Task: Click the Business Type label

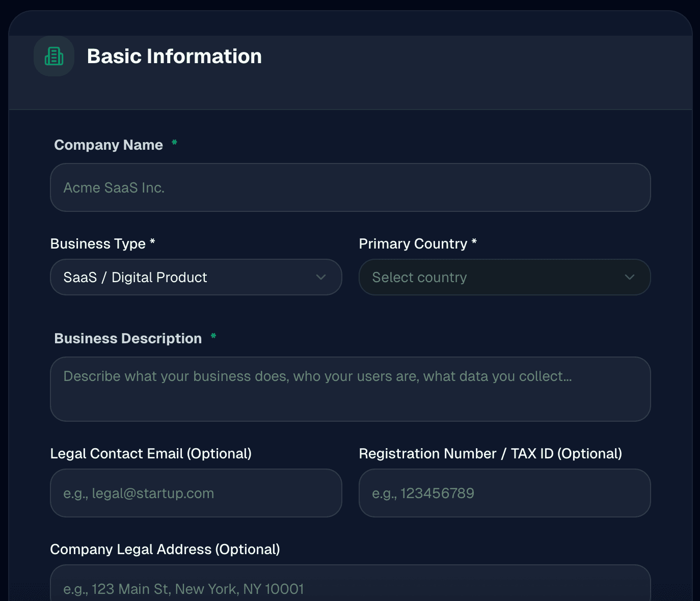Action: point(102,243)
